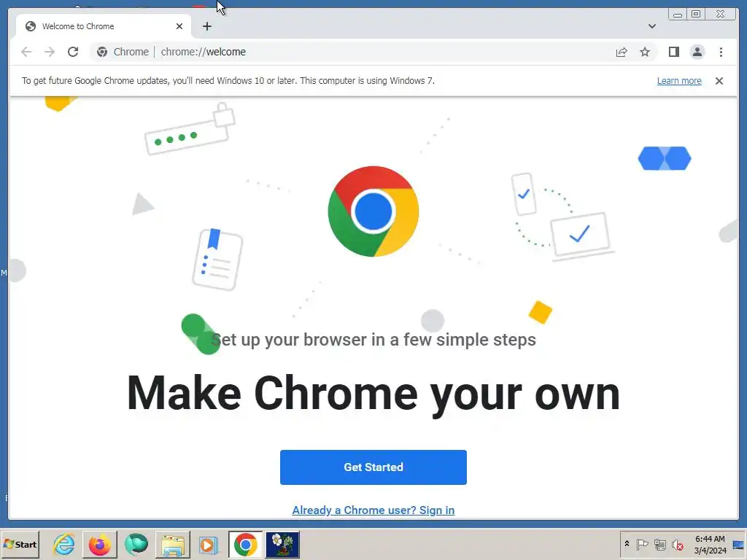Reload the current page

pos(73,52)
